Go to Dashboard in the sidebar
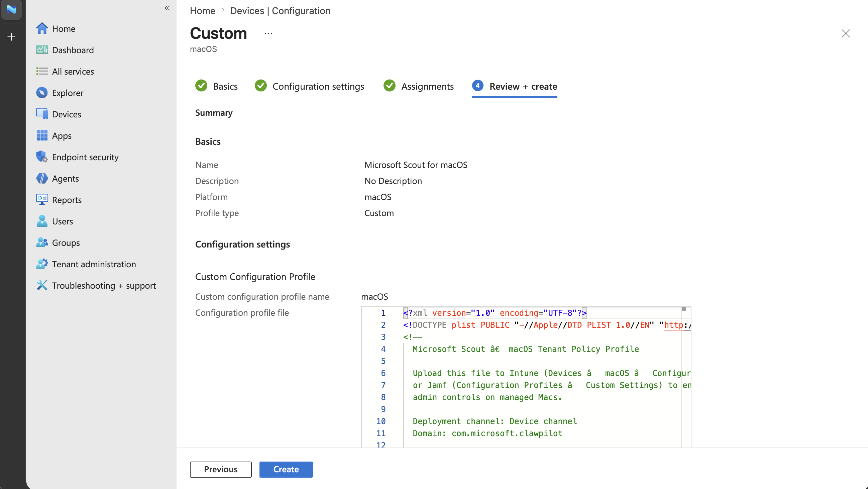Screen dimensions: 868x489 tap(73, 50)
